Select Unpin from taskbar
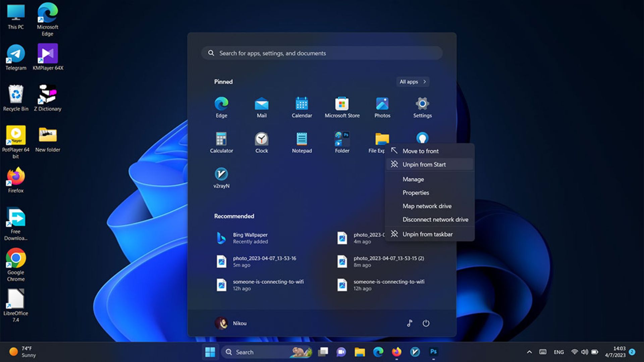Viewport: 644px width, 362px height. click(x=427, y=234)
